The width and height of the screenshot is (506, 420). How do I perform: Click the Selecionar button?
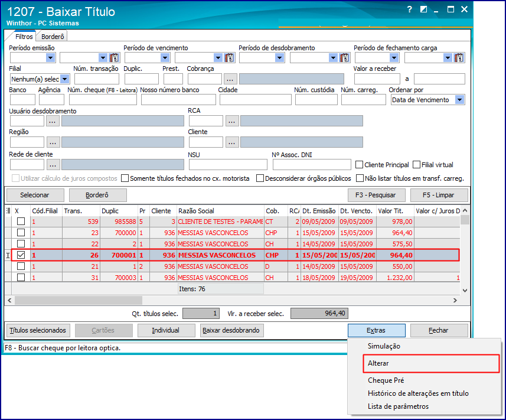coord(35,195)
